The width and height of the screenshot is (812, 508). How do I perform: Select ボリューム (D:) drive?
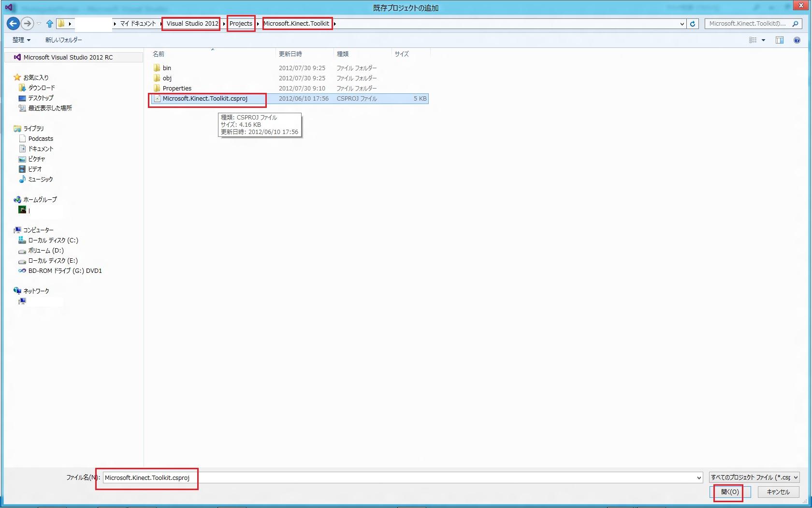(46, 250)
